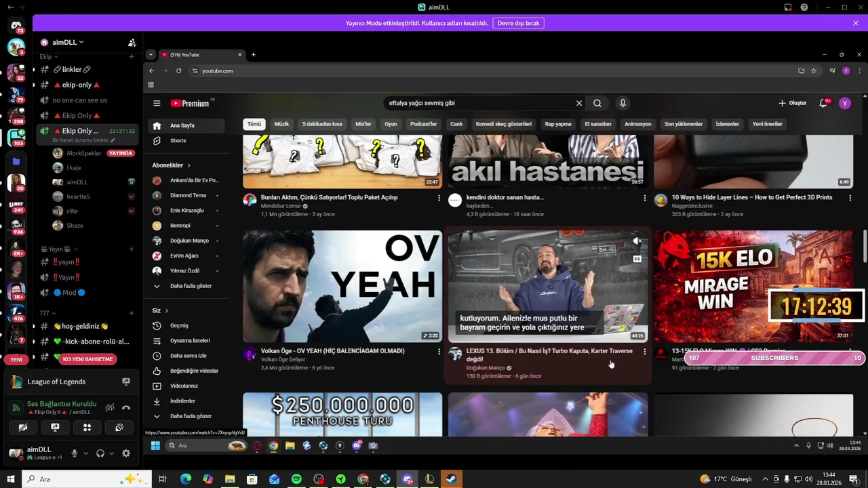Select the Oyun filter chip
This screenshot has height=488, width=868.
391,124
